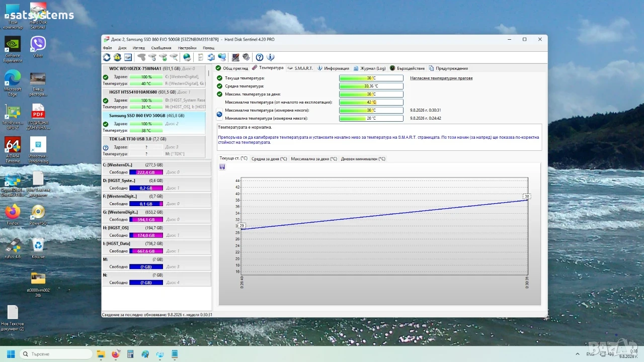Screen dimensions: 644x362
Task: Click the I: free space bar 667,6 GB
Action: (x=146, y=251)
